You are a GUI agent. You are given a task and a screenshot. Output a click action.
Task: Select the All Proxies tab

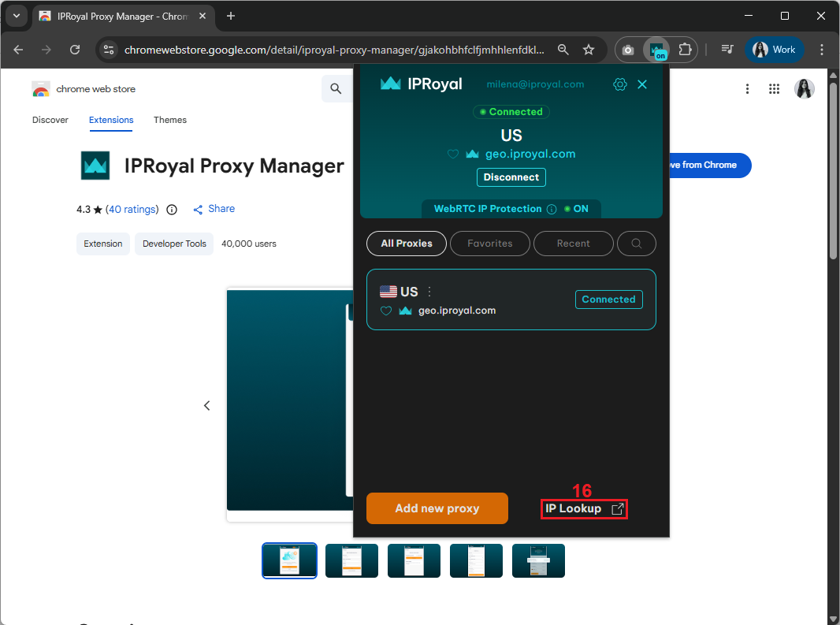pyautogui.click(x=407, y=244)
